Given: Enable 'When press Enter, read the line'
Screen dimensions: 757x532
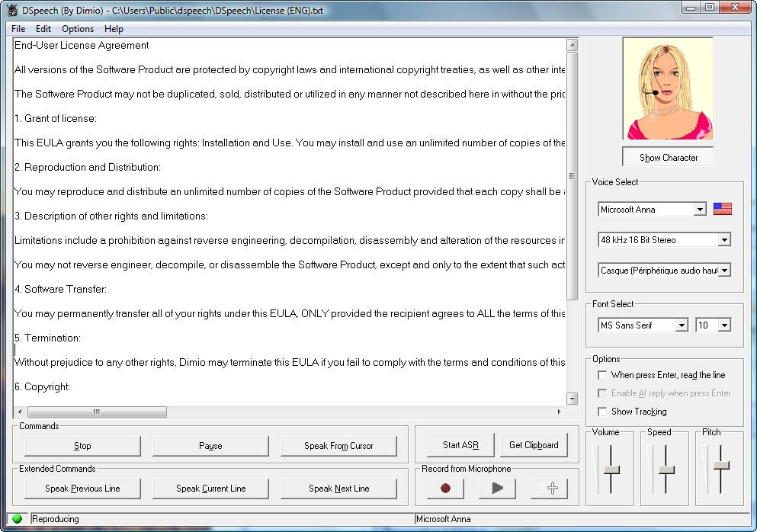Looking at the screenshot, I should (603, 375).
